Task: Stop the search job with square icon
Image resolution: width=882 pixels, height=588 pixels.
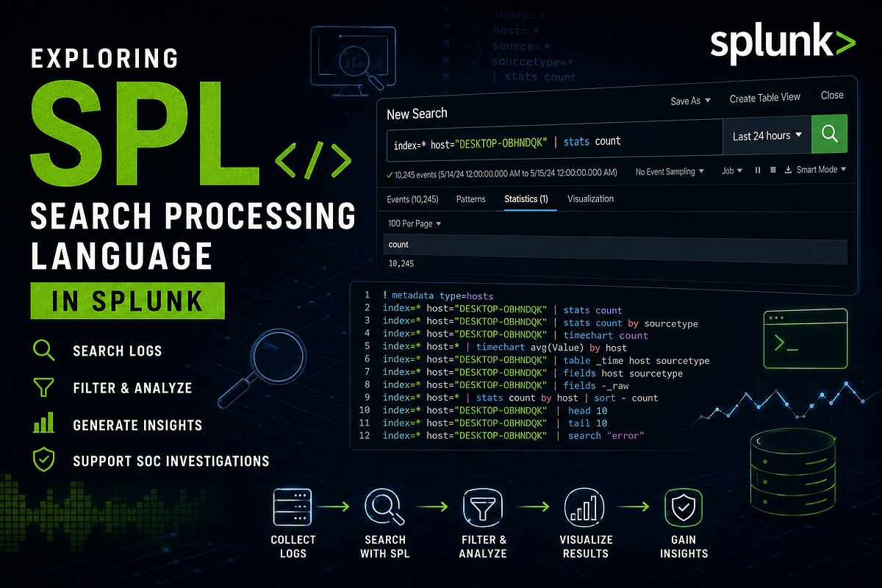Action: 772,170
